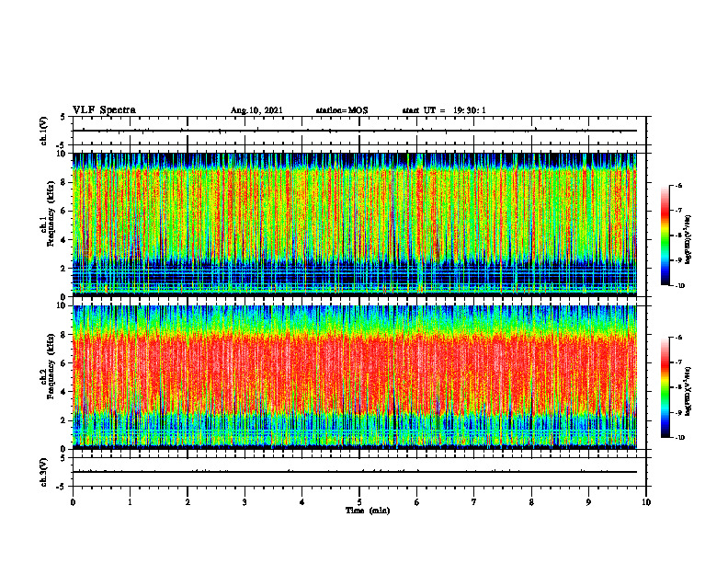The height and width of the screenshot is (563, 728).
Task: Click the 8 kHz tick of ch.2 panel
Action: 64,335
